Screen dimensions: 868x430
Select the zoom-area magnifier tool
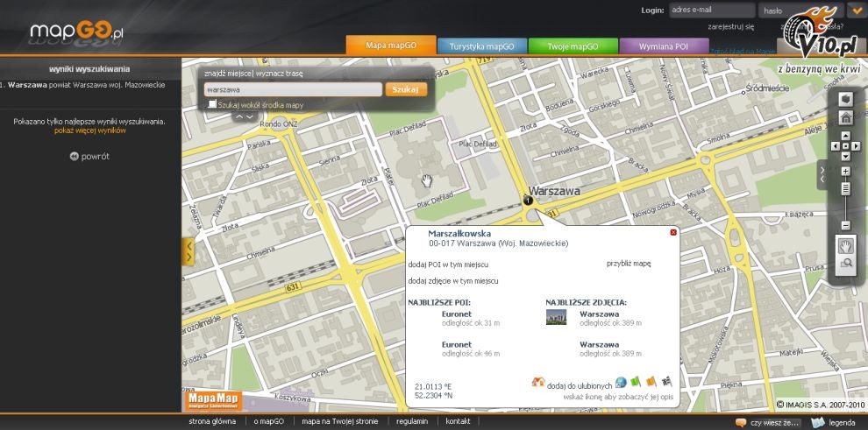[x=845, y=264]
